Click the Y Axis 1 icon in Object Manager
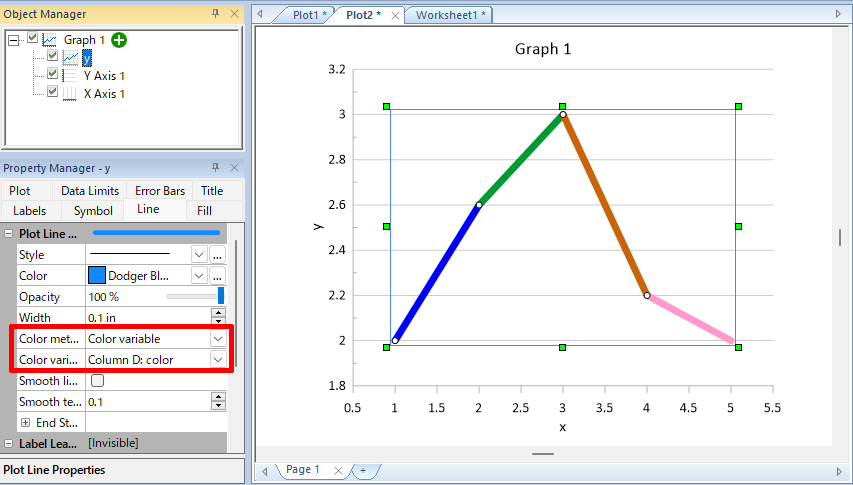The width and height of the screenshot is (853, 485). click(x=70, y=76)
